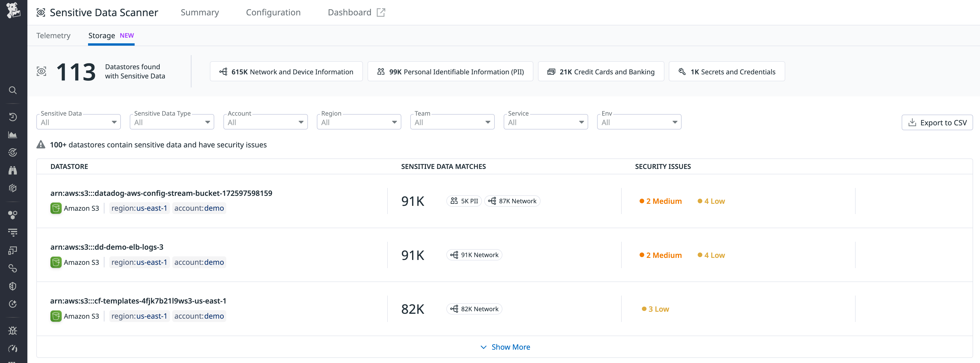
Task: Open Datadog search in the sidebar
Action: pos(13,90)
